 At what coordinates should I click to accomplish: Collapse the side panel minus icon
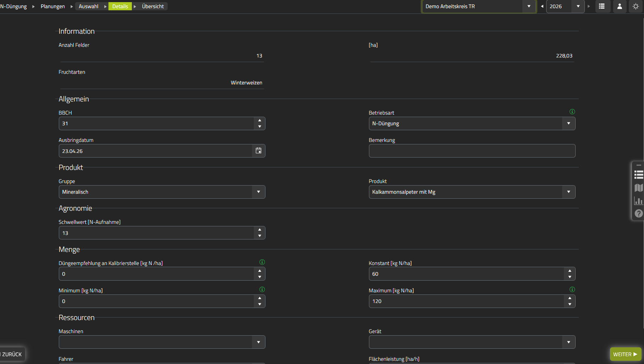click(639, 165)
